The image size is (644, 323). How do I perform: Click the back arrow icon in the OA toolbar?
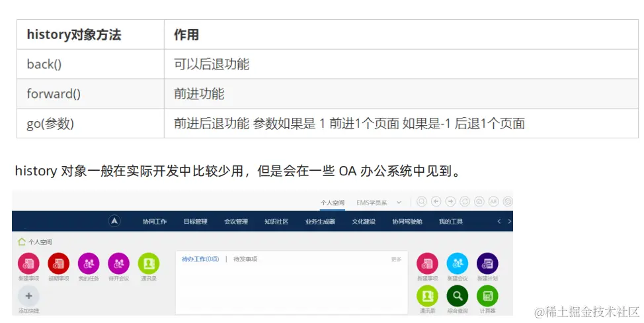pyautogui.click(x=436, y=201)
